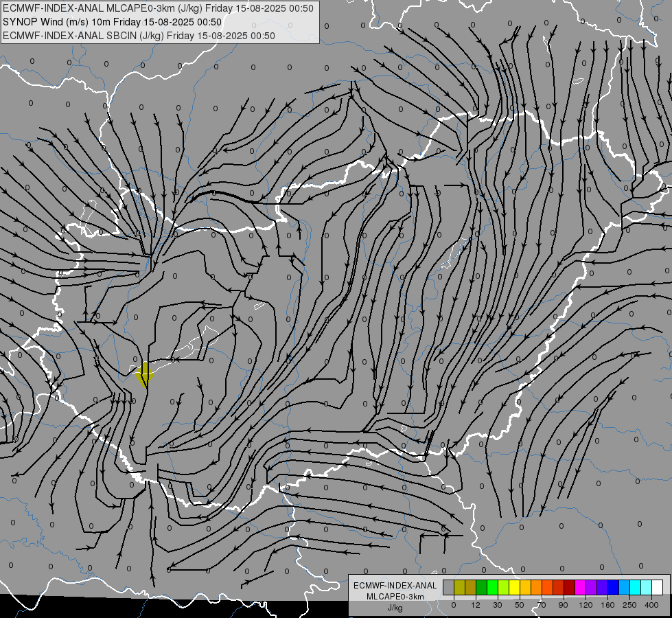Click the SYNOP Wind 10m header line
Screen dimensions: 672x618
coord(112,22)
